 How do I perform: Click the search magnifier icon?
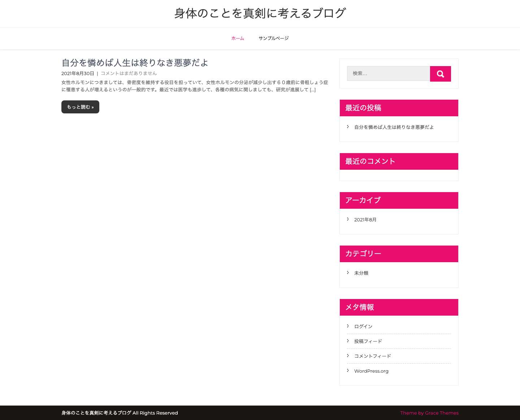[440, 74]
